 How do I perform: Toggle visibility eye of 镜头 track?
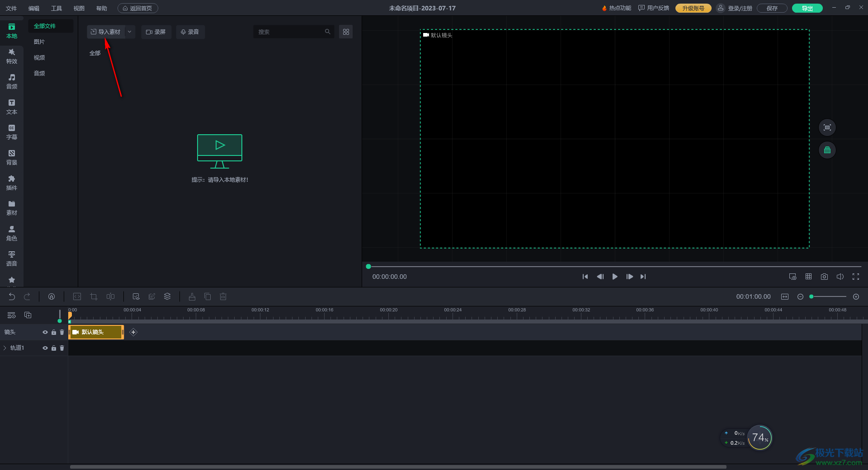[45, 332]
